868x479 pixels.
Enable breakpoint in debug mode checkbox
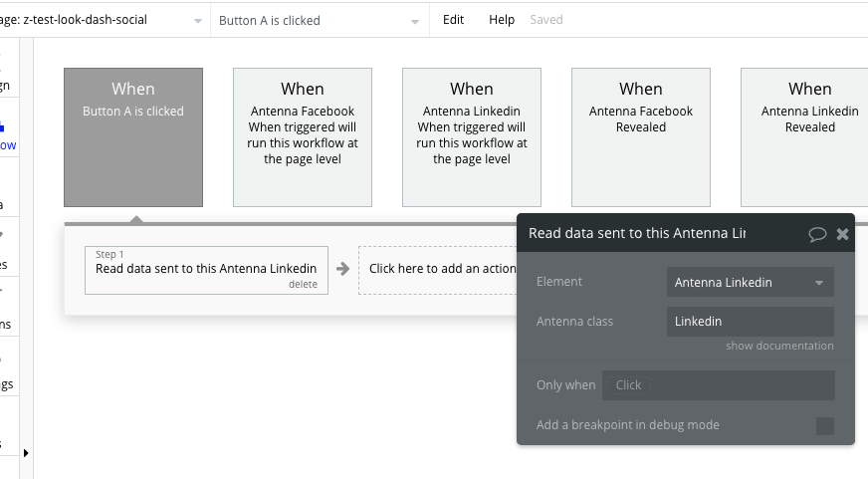click(824, 425)
